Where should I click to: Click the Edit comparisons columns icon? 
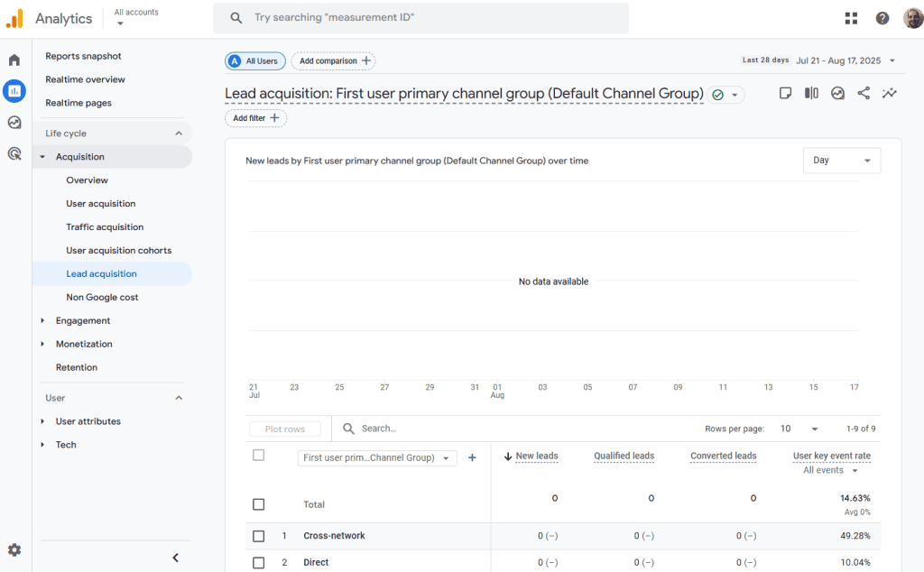point(811,93)
